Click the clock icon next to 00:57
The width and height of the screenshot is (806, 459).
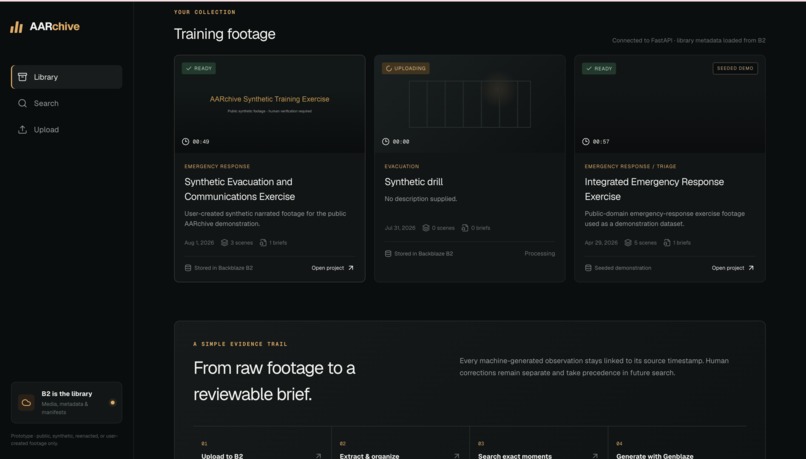(x=585, y=141)
